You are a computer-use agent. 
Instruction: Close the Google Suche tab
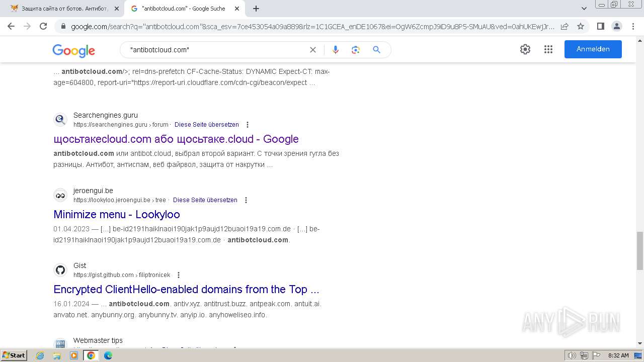[237, 9]
